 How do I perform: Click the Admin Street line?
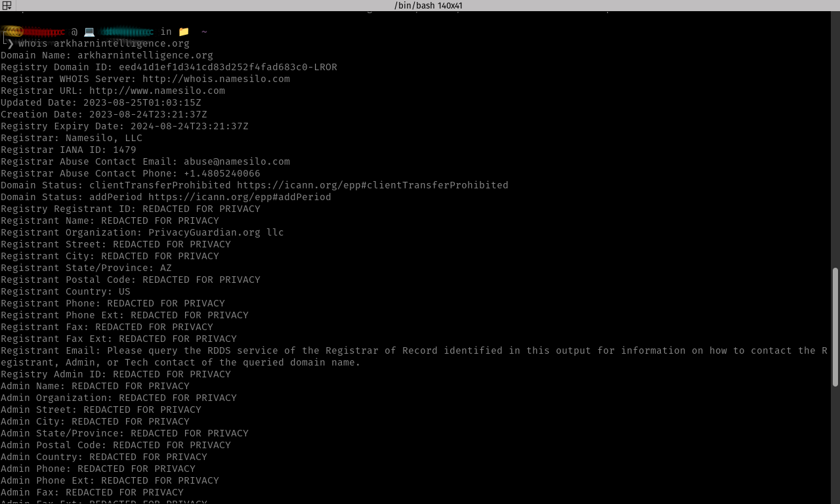click(101, 409)
